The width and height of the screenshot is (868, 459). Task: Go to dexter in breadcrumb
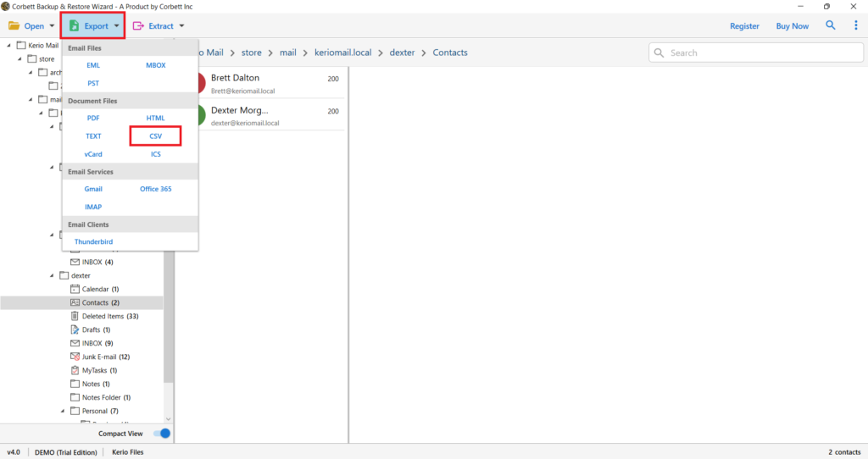(x=402, y=53)
